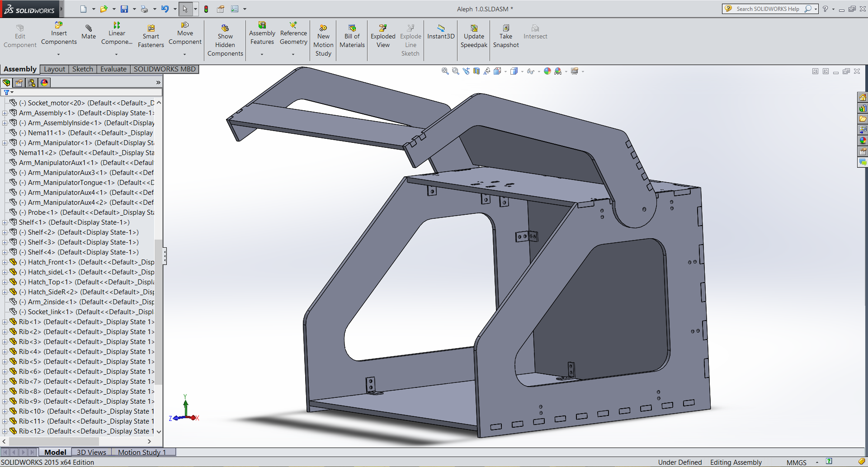Click Dynamic Annotation Views icon
The width and height of the screenshot is (868, 467).
click(487, 71)
